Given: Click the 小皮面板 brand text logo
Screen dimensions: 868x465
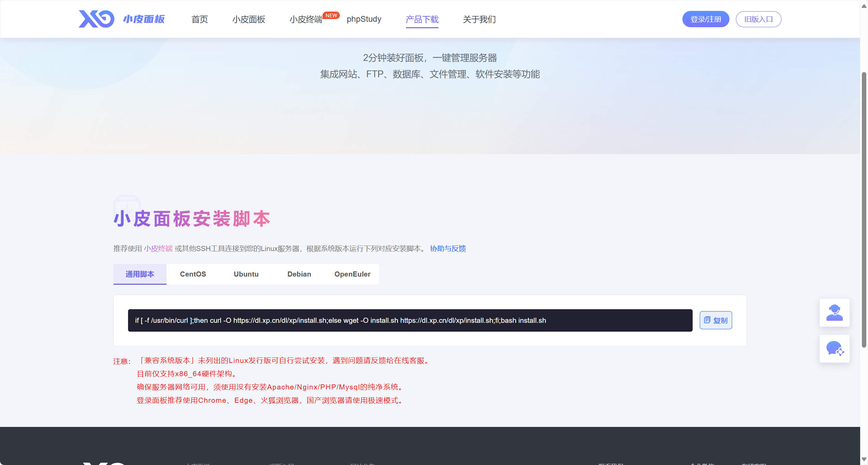Looking at the screenshot, I should tap(144, 19).
